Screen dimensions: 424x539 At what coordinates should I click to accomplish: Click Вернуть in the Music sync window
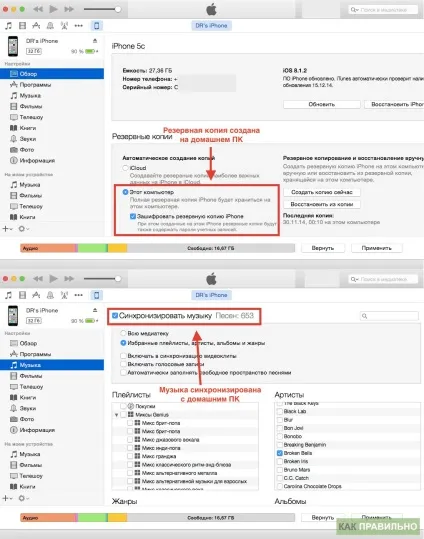[323, 517]
